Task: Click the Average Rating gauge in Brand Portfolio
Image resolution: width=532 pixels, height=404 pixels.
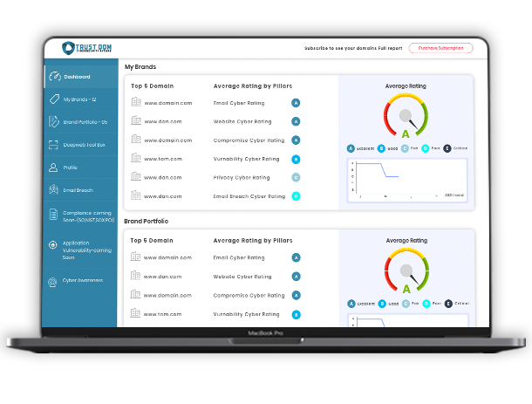Action: pyautogui.click(x=406, y=270)
